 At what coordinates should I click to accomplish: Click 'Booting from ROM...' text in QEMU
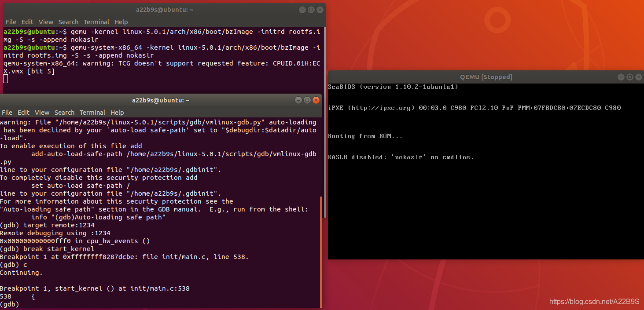(365, 136)
